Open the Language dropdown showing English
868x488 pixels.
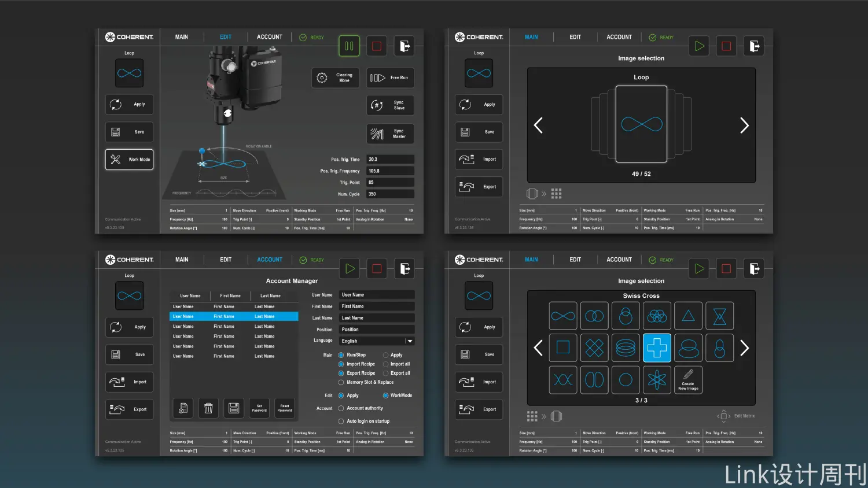(x=377, y=341)
